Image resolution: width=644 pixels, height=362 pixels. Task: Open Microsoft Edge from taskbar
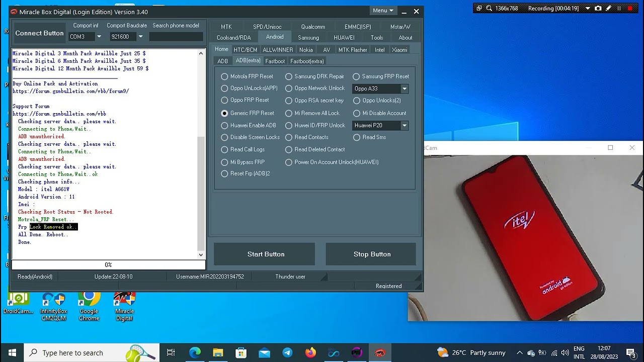(x=195, y=352)
